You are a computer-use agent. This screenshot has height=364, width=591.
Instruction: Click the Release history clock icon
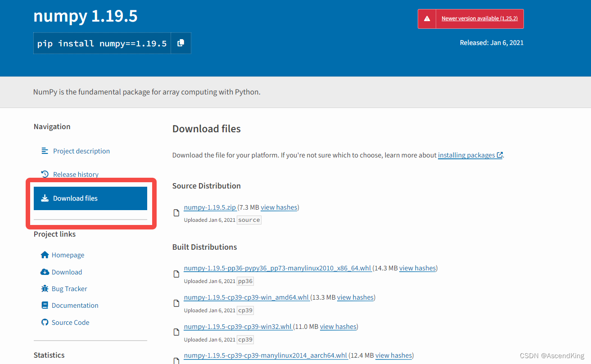45,174
